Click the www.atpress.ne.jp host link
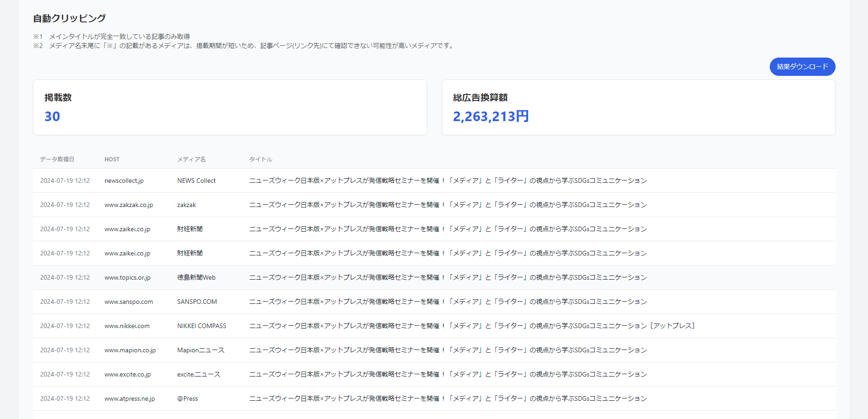Image resolution: width=868 pixels, height=419 pixels. [130, 398]
